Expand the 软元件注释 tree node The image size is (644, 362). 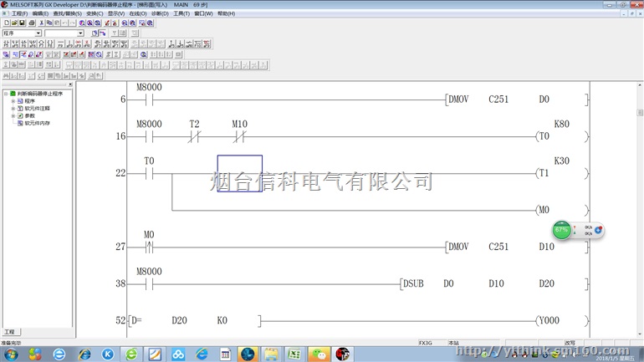(13, 109)
